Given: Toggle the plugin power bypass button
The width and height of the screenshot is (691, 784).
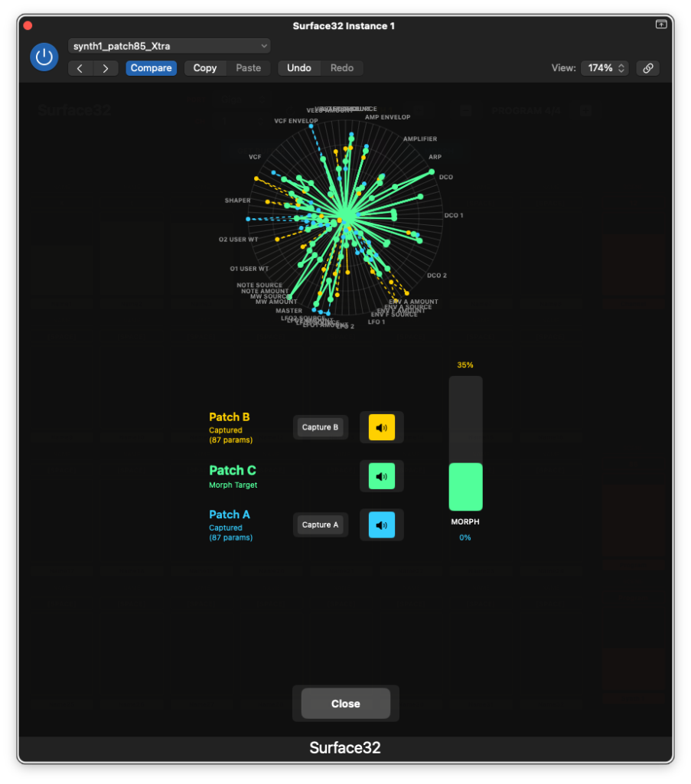Looking at the screenshot, I should pos(44,57).
